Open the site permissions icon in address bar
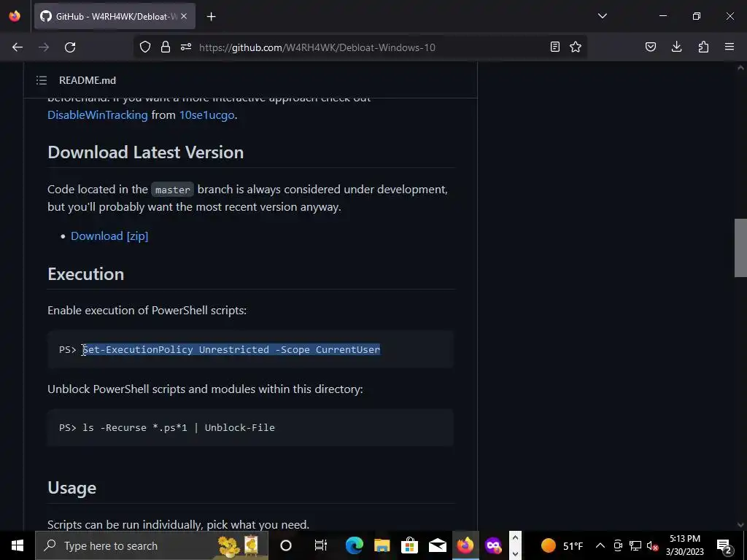Screen dimensions: 747x560 tap(186, 47)
